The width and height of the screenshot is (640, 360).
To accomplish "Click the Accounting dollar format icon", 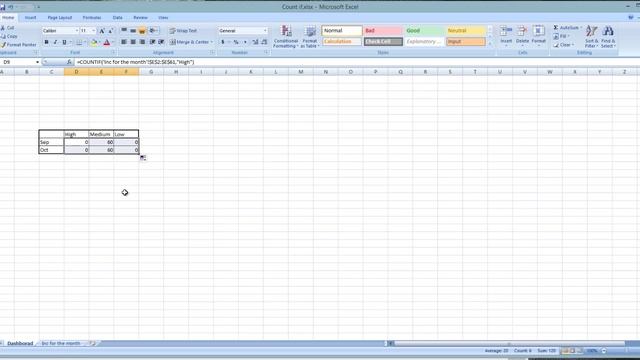I will [223, 42].
